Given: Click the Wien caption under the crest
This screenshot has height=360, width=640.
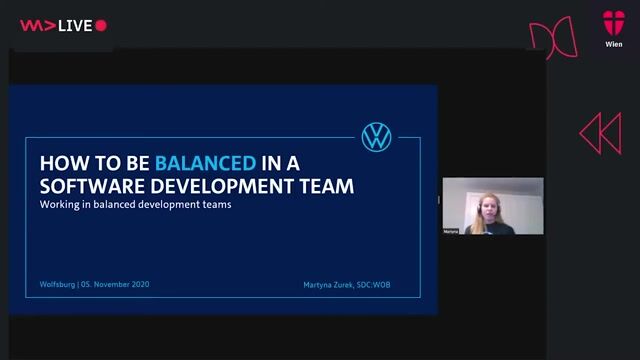Looking at the screenshot, I should click(x=614, y=44).
